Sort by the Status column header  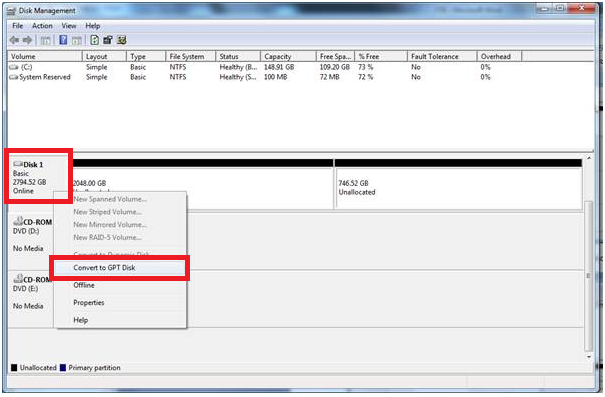tap(238, 56)
